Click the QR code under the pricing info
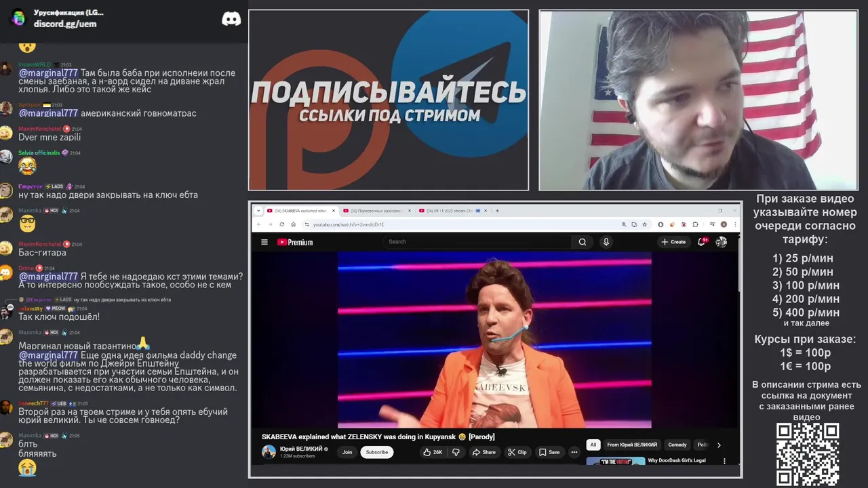868x488 pixels. tap(808, 454)
